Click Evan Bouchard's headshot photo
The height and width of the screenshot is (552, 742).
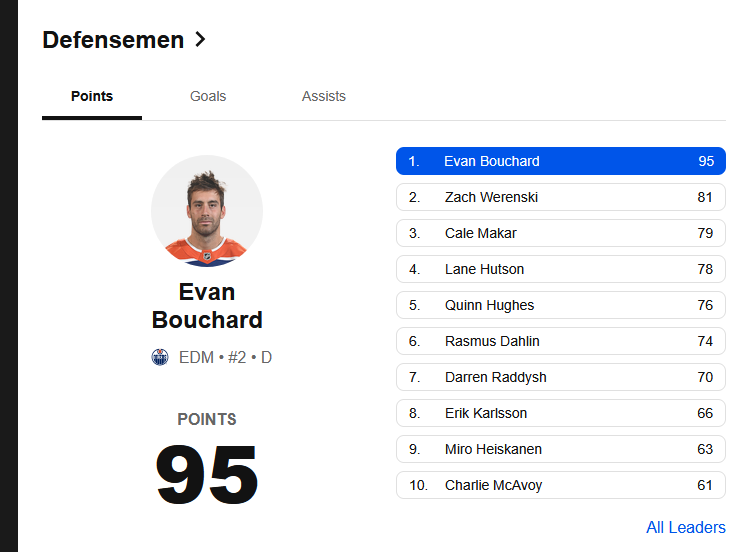coord(207,211)
